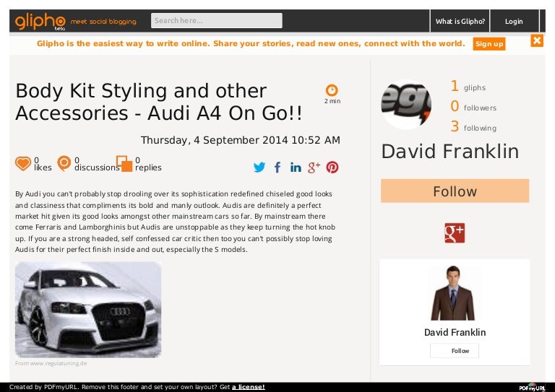Image resolution: width=555 pixels, height=392 pixels.
Task: Click the 'meet social blogging' tagline
Action: [103, 22]
